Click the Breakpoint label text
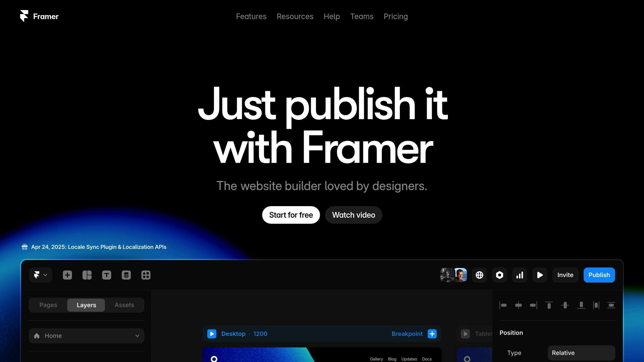The height and width of the screenshot is (362, 644). (x=407, y=334)
